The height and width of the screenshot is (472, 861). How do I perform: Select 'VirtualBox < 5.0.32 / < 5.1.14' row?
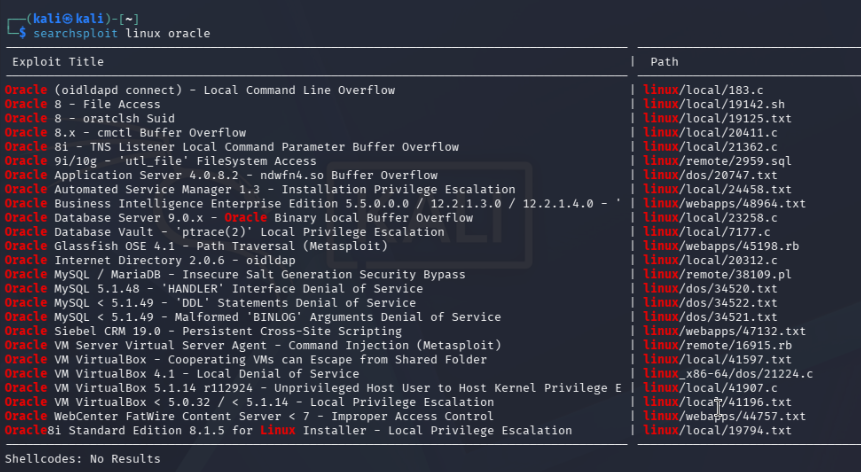click(250, 402)
